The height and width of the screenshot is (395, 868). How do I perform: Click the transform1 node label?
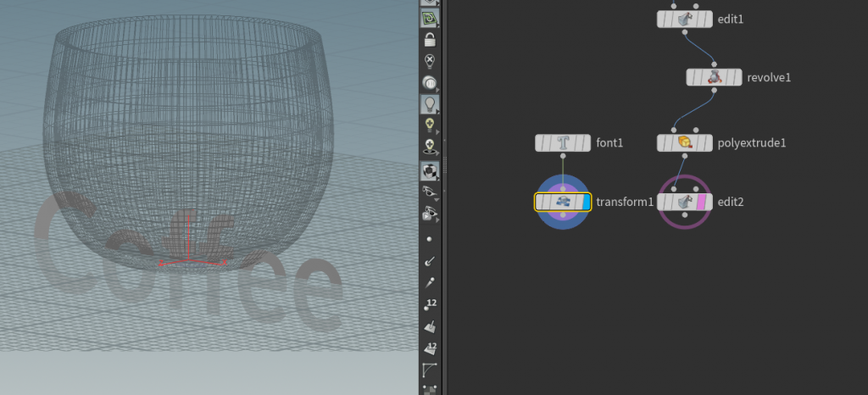click(625, 202)
